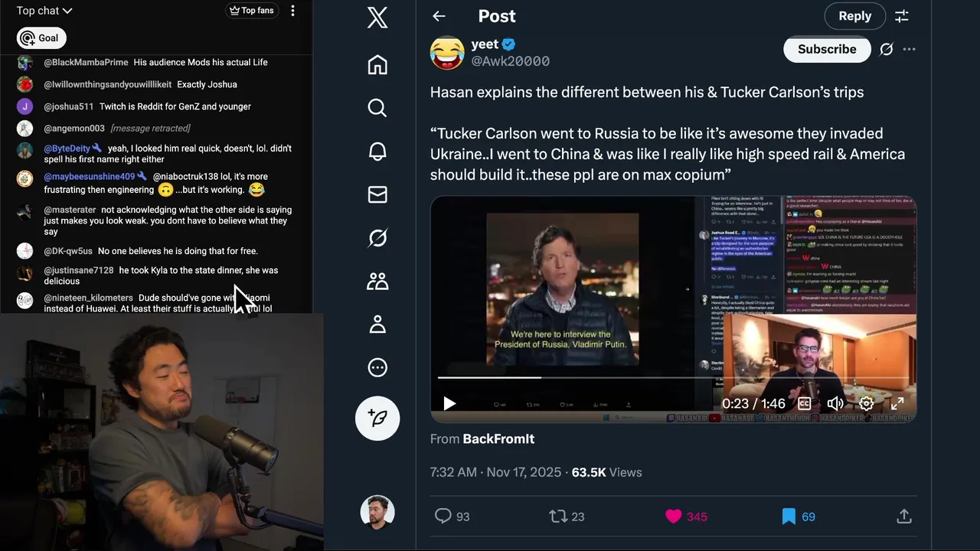Click the Reply button at top
This screenshot has height=551, width=980.
[x=854, y=16]
